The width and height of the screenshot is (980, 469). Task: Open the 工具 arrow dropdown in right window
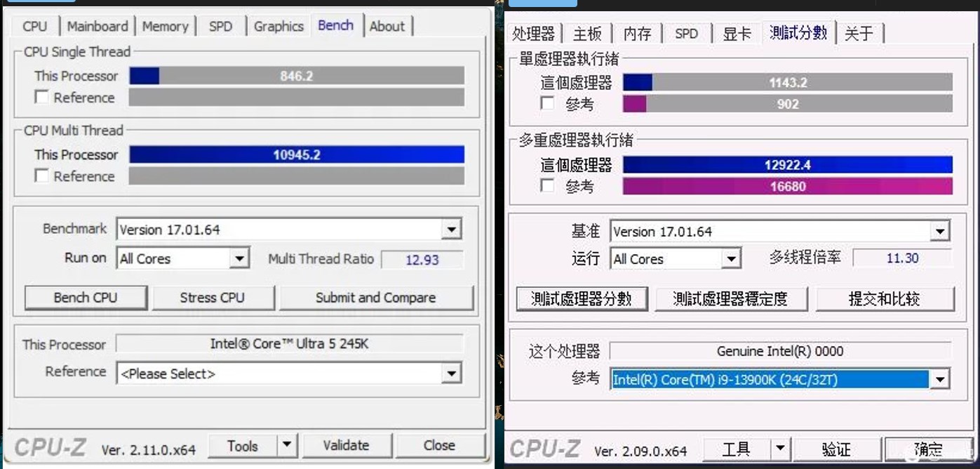780,449
